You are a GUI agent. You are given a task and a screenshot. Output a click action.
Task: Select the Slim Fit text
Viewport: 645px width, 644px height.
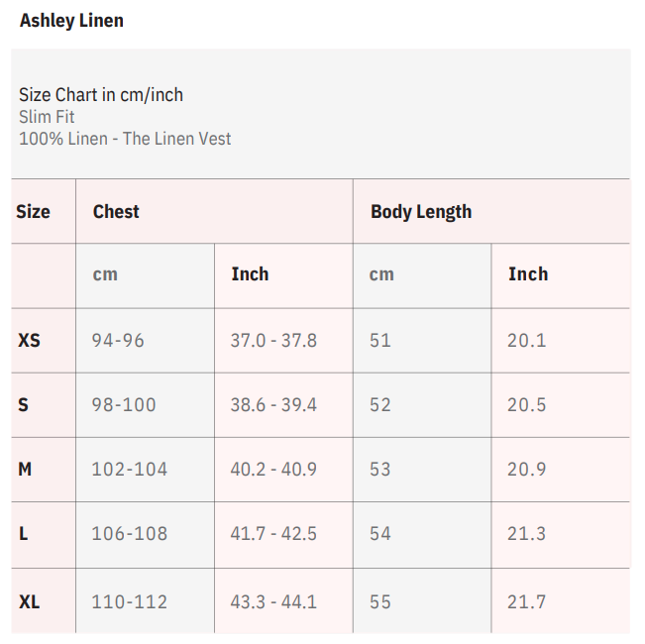(47, 117)
